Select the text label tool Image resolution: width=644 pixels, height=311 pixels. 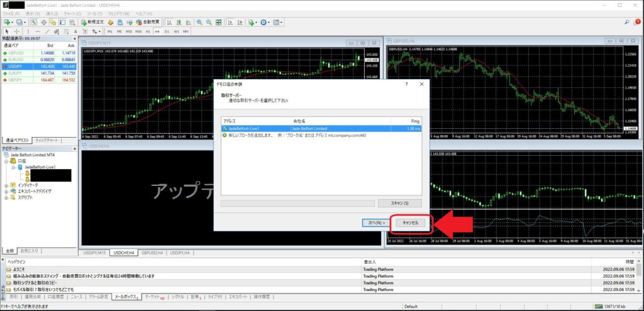[85, 31]
